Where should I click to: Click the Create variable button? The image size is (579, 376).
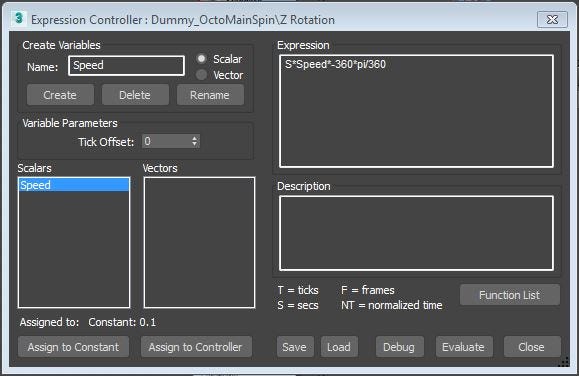tap(60, 95)
